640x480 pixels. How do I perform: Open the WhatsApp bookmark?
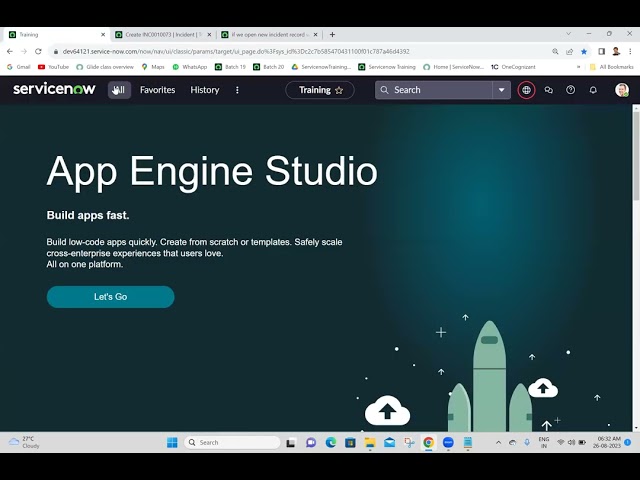click(x=190, y=67)
